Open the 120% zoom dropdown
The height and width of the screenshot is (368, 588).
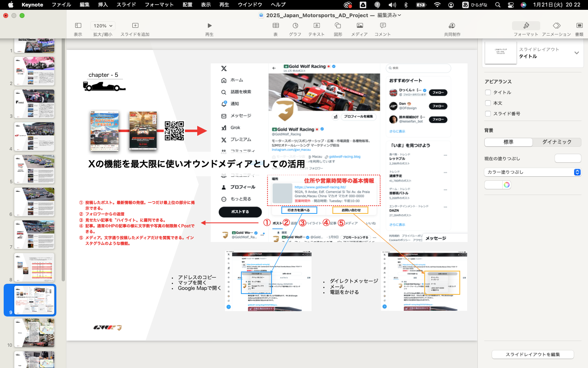[102, 26]
